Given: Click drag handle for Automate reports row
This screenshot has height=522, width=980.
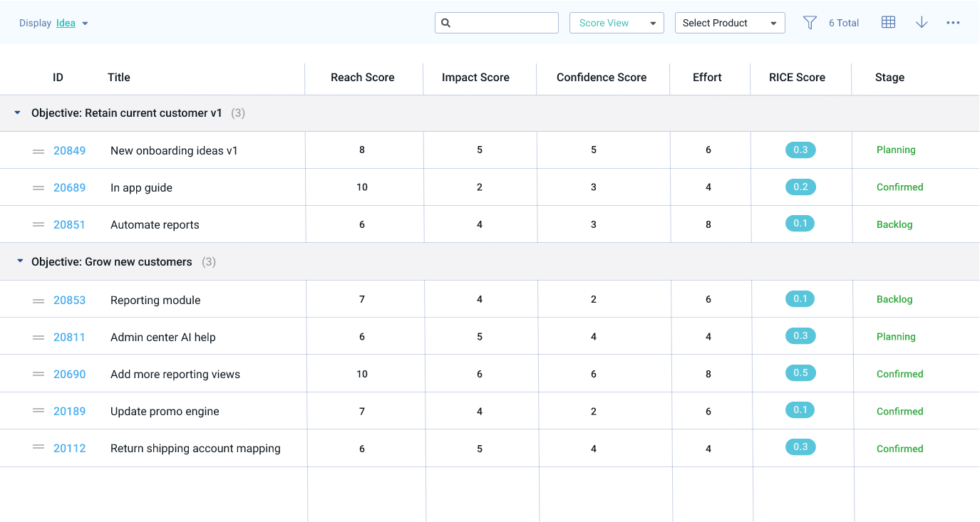Looking at the screenshot, I should pos(38,225).
